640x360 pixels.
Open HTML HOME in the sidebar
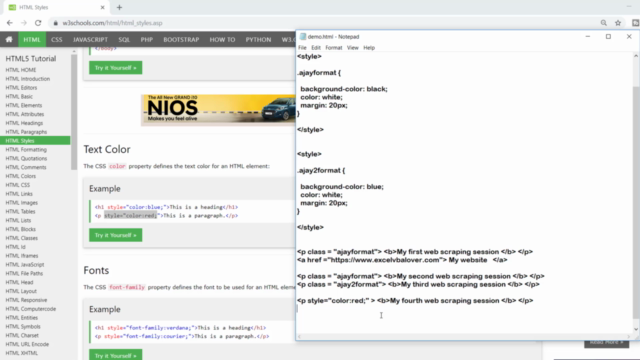[21, 70]
